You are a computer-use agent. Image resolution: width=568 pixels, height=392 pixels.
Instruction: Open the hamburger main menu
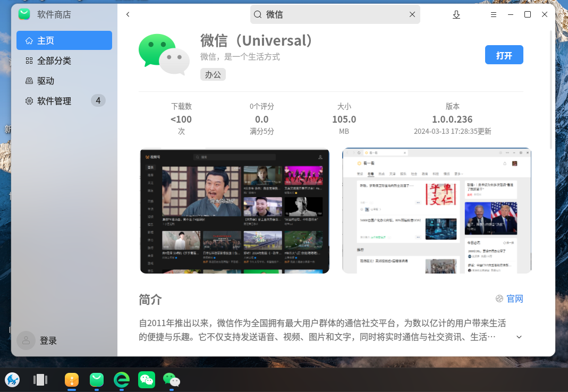click(x=494, y=15)
